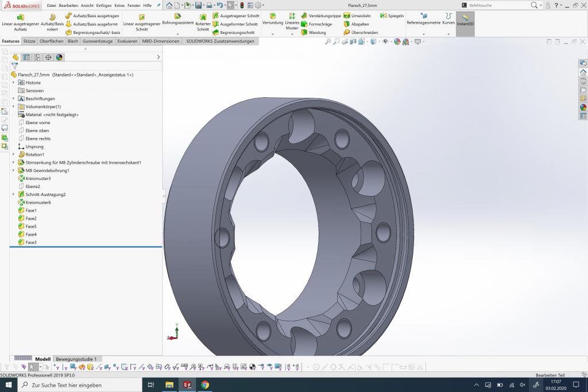Open the Verstärkungsrippe rib tool
The image size is (588, 392).
coord(320,16)
